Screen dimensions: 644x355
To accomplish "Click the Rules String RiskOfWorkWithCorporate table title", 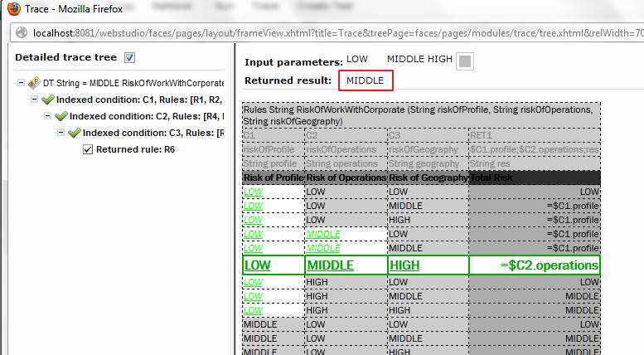I will pyautogui.click(x=421, y=115).
